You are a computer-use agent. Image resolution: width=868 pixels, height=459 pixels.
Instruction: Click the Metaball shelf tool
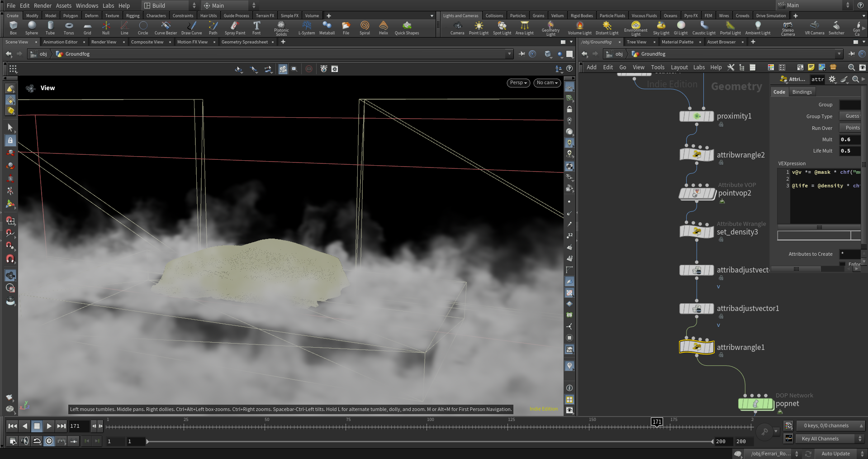pos(327,28)
